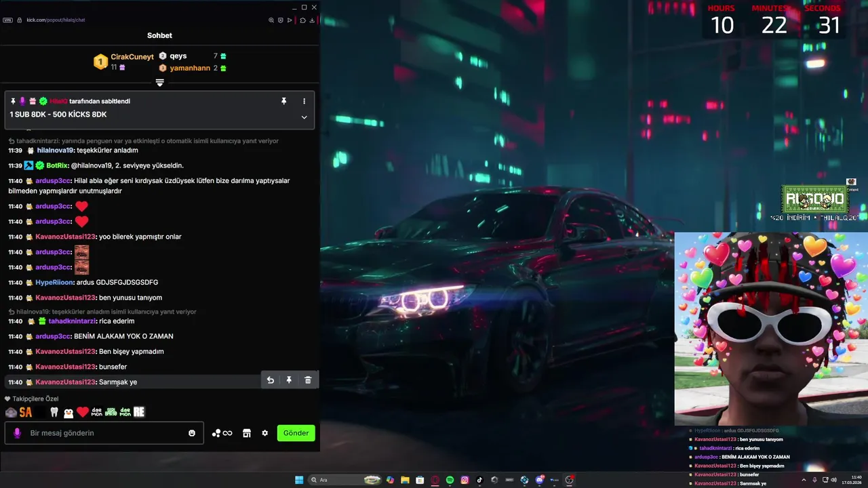Click username HypeRiioon in the chat
The width and height of the screenshot is (868, 488).
54,282
